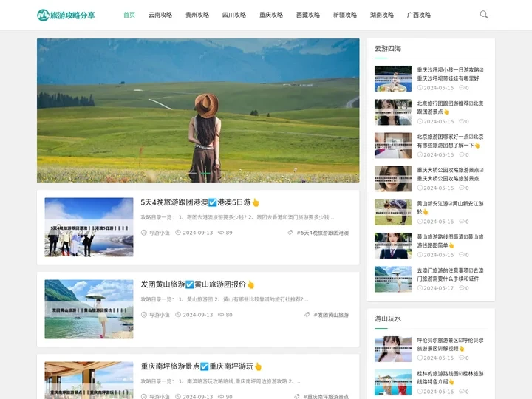Viewport: 532px width, 399px height.
Task: Open thumbnail of 去澳门旅游 post
Action: [x=393, y=279]
